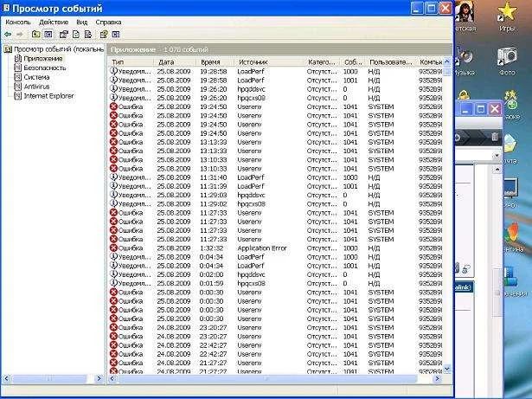
Task: Select LoadPerf event at 11:31:39
Action: tap(276, 186)
